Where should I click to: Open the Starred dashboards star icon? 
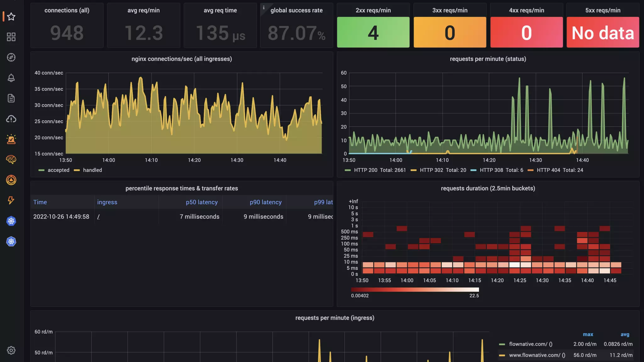pyautogui.click(x=11, y=17)
